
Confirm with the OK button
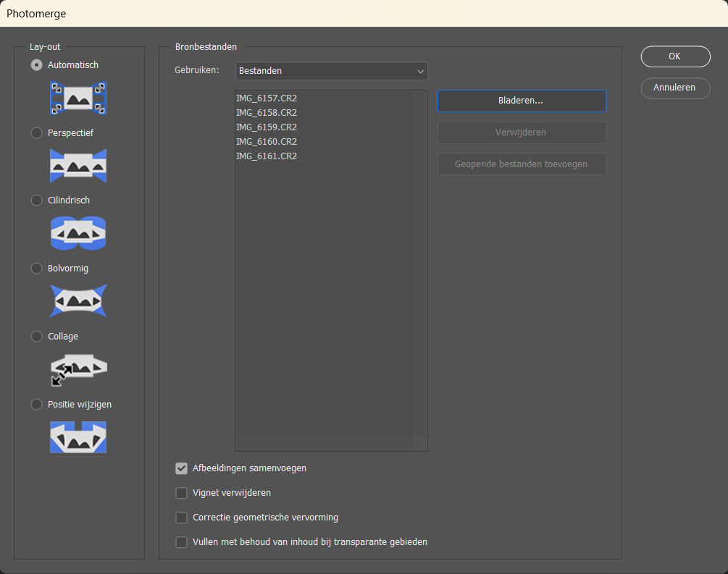point(675,56)
